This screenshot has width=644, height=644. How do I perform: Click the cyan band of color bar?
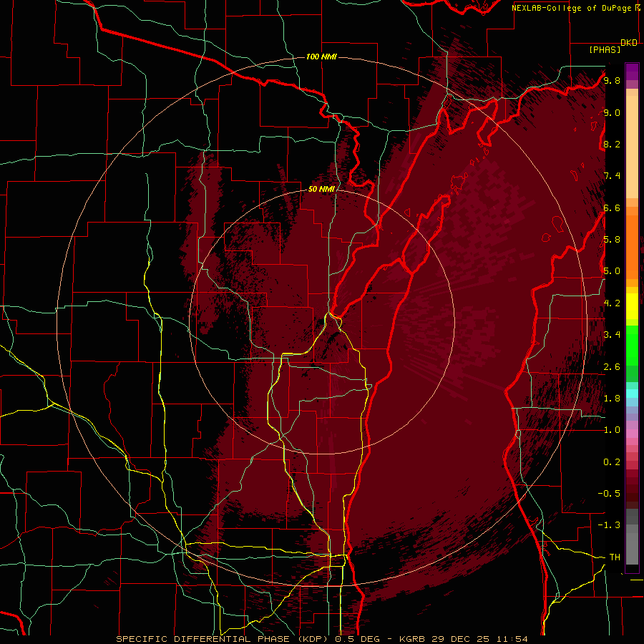point(632,393)
